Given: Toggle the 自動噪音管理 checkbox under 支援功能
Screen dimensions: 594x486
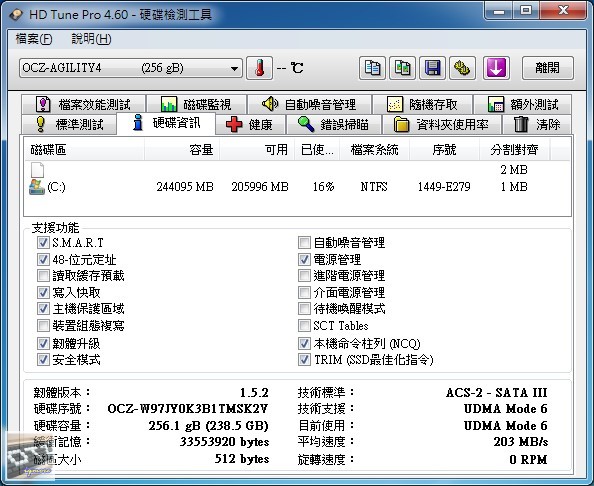Looking at the screenshot, I should click(x=304, y=242).
